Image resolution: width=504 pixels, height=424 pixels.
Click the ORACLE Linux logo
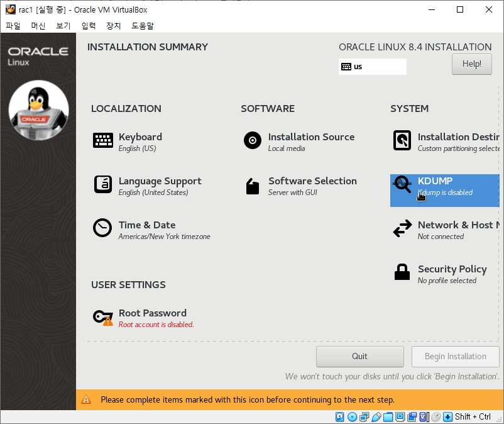point(38,56)
